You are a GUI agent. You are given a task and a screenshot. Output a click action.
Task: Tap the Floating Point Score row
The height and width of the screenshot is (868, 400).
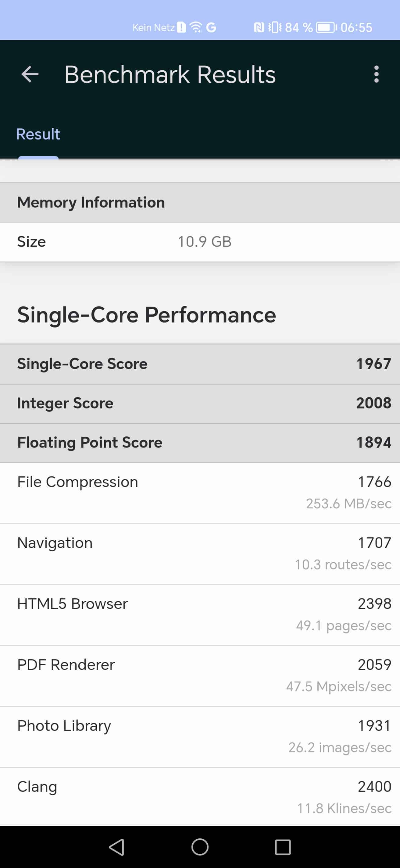[200, 443]
